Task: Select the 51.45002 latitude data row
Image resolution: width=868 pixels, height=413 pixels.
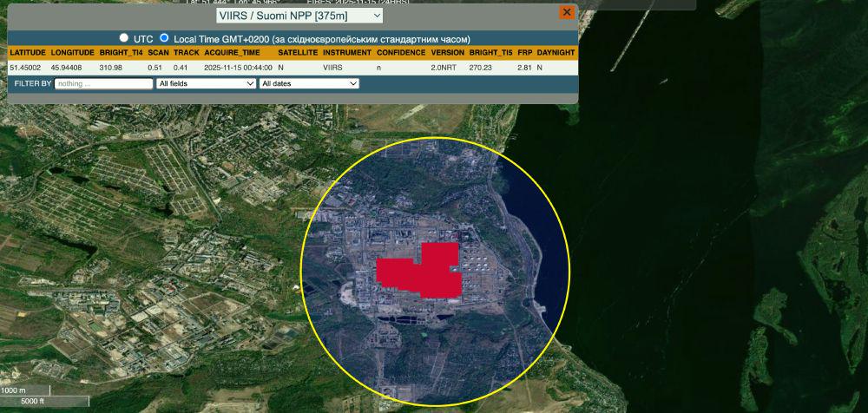Action: tap(293, 68)
